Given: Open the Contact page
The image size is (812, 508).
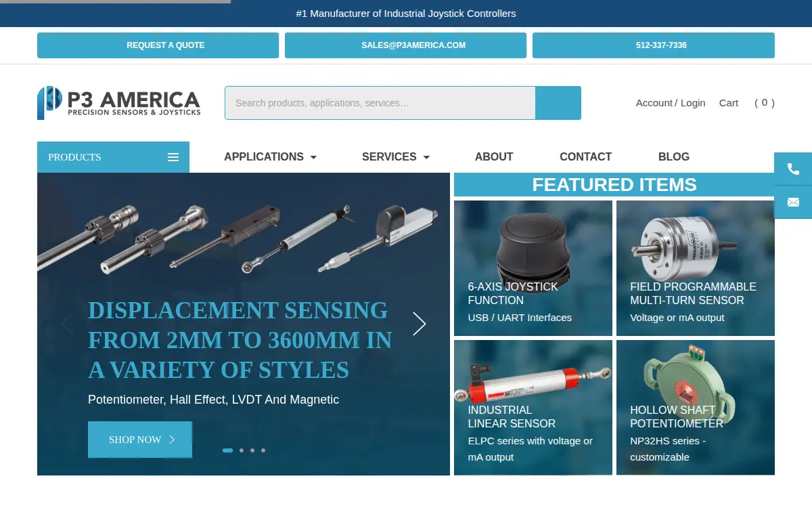Looking at the screenshot, I should coord(585,156).
